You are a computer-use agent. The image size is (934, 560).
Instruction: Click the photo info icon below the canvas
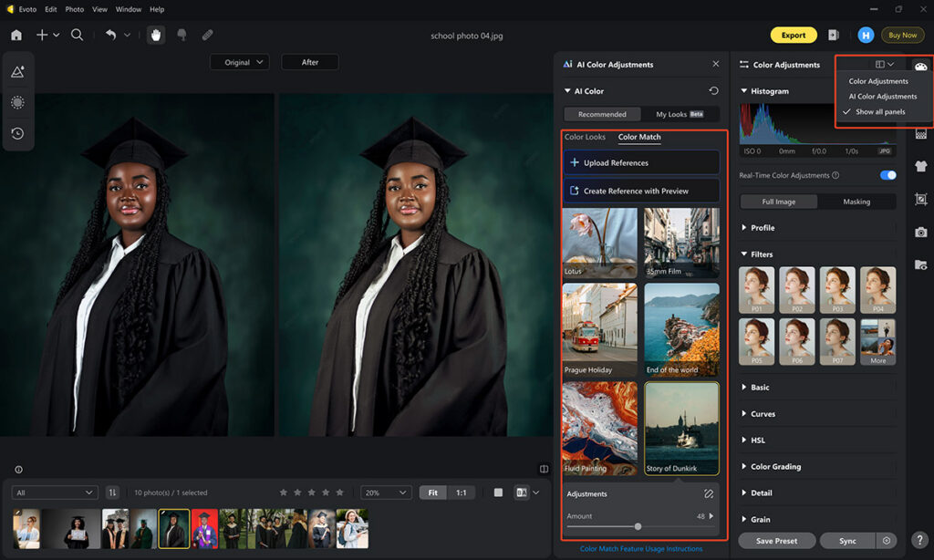pyautogui.click(x=18, y=470)
